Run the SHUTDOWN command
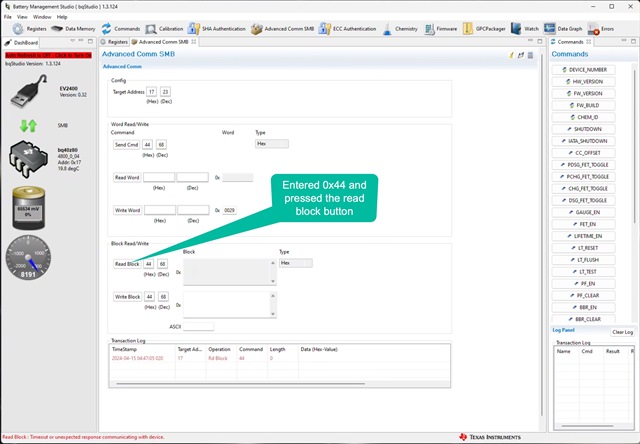The width and height of the screenshot is (640, 444). coord(584,129)
